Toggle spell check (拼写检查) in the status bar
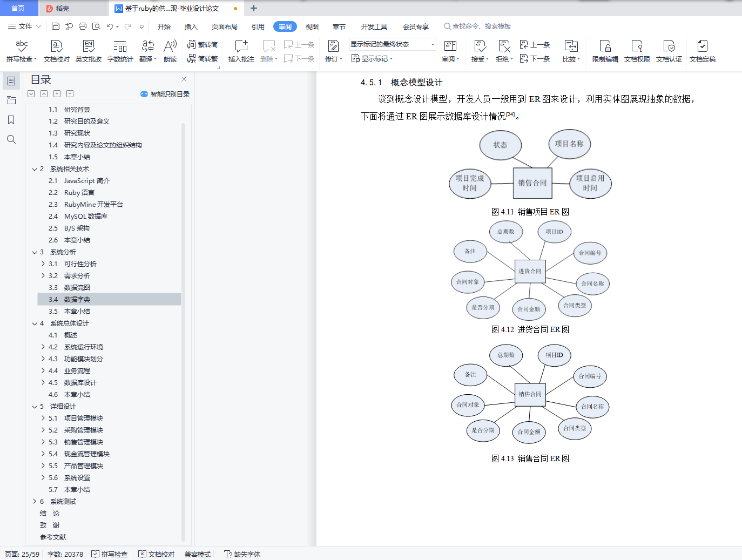Viewport: 742px width, 560px height. tap(110, 554)
